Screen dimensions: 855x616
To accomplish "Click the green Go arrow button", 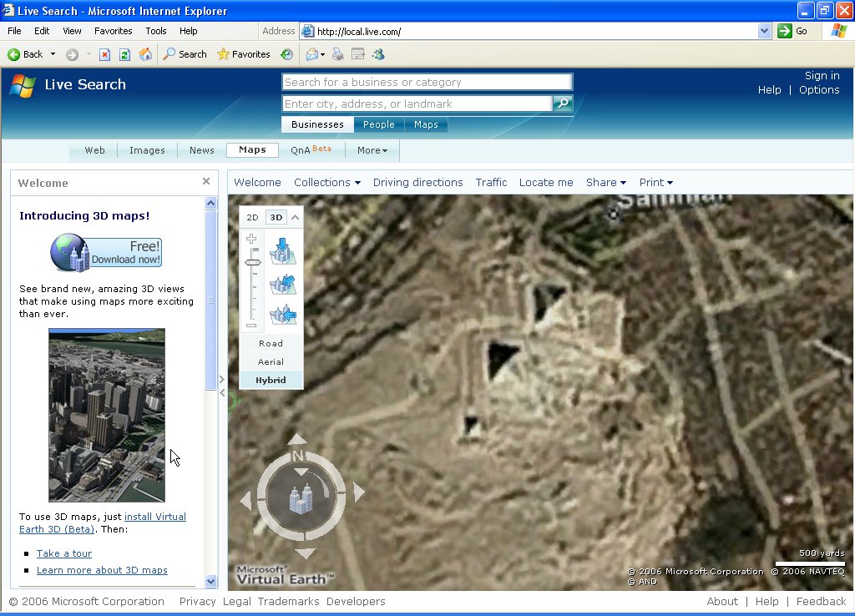I will tap(785, 31).
